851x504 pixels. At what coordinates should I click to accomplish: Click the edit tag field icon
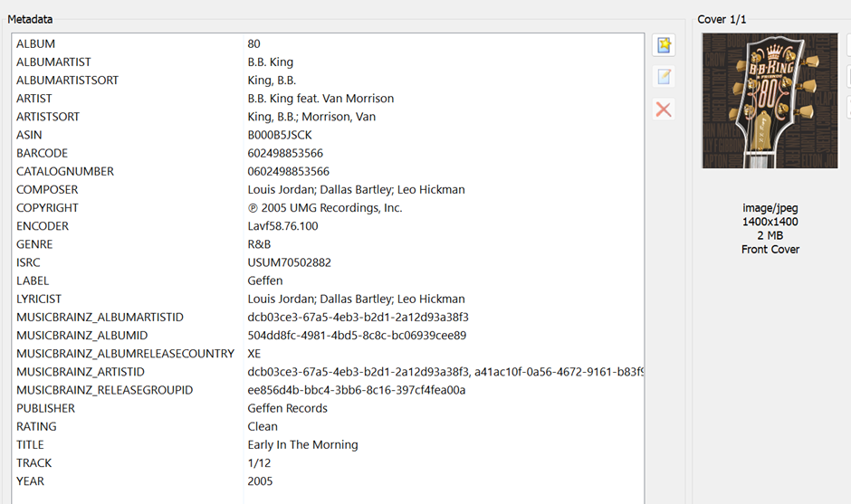pyautogui.click(x=664, y=77)
